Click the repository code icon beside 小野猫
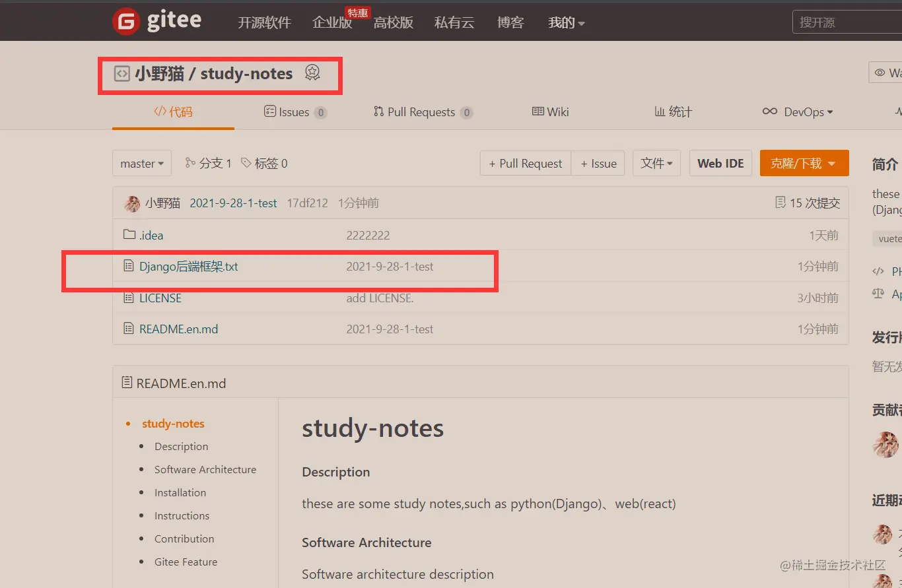This screenshot has height=588, width=902. pos(121,73)
